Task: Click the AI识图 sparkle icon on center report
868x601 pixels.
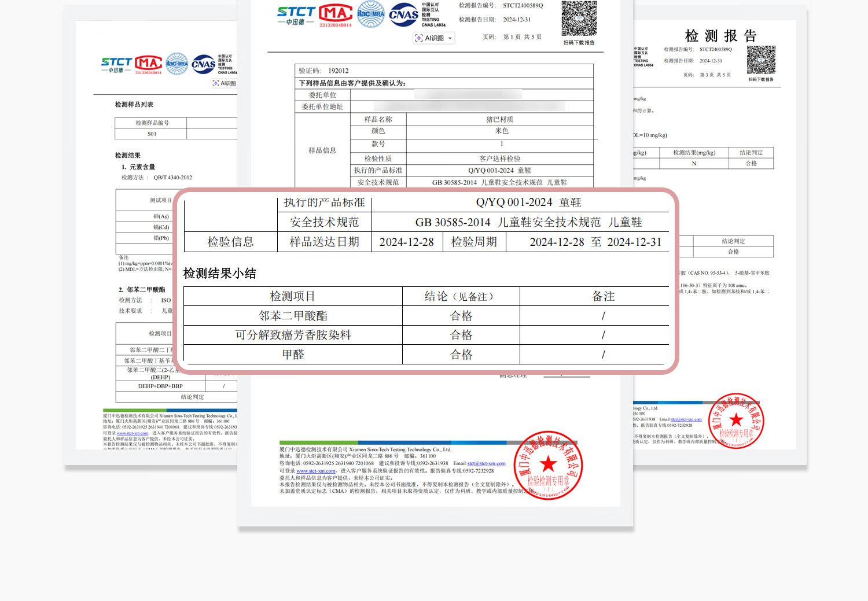Action: pos(418,38)
